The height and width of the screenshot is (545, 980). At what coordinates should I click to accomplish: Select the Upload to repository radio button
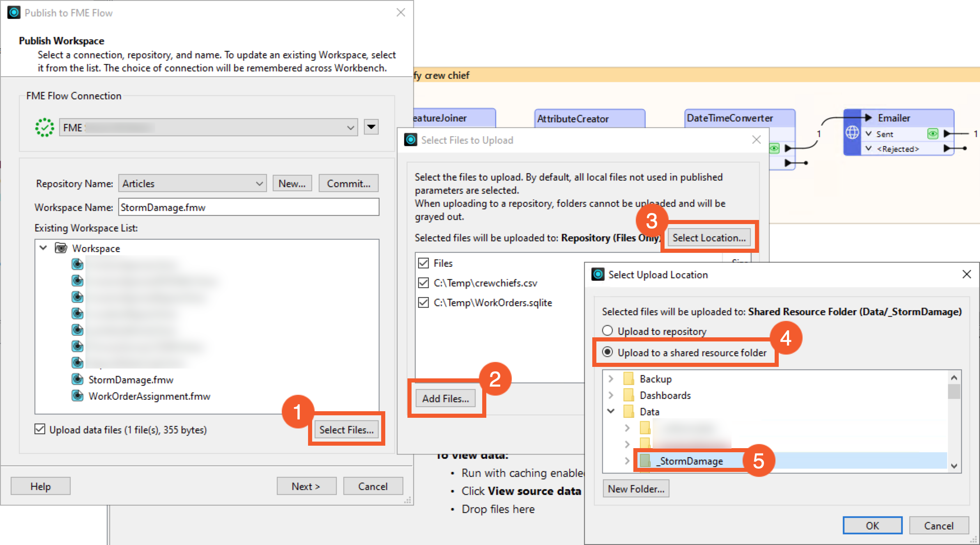[607, 331]
